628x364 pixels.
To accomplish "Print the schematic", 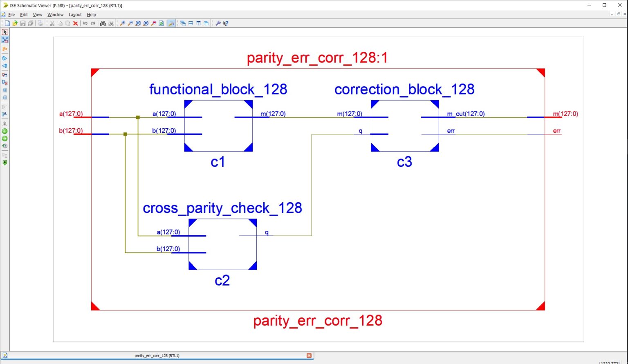I will click(40, 23).
